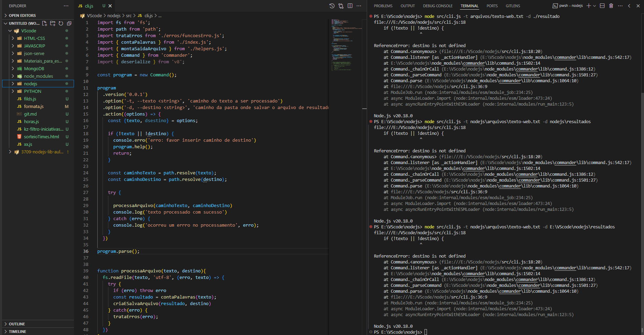The width and height of the screenshot is (644, 335).
Task: Select the Terminal tab
Action: point(470,6)
